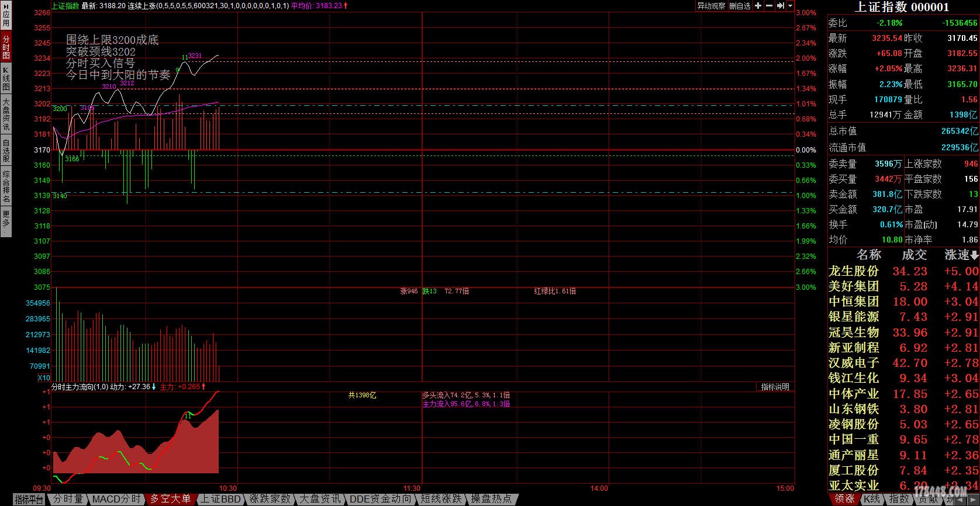Select the 新亚制程 row
980x506 pixels.
pos(903,348)
